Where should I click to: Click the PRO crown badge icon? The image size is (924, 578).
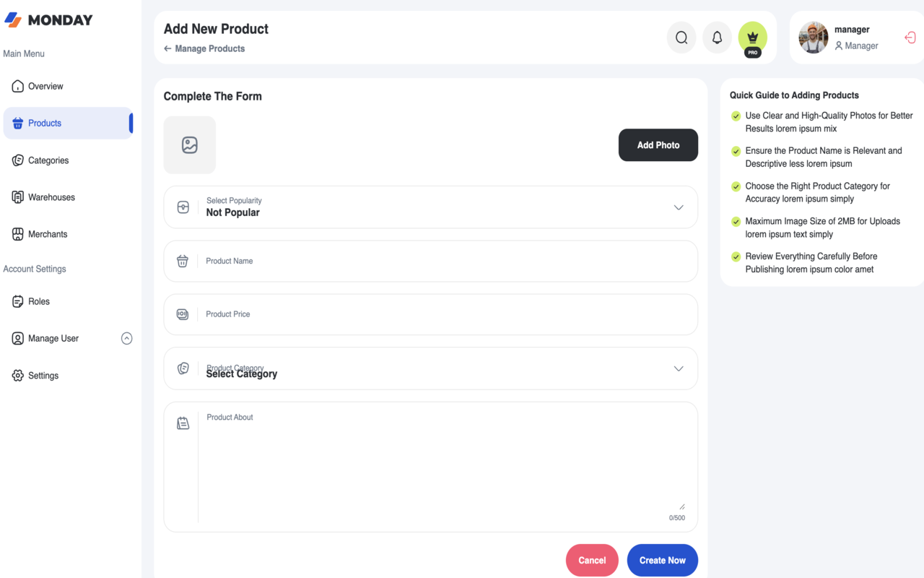click(x=752, y=38)
